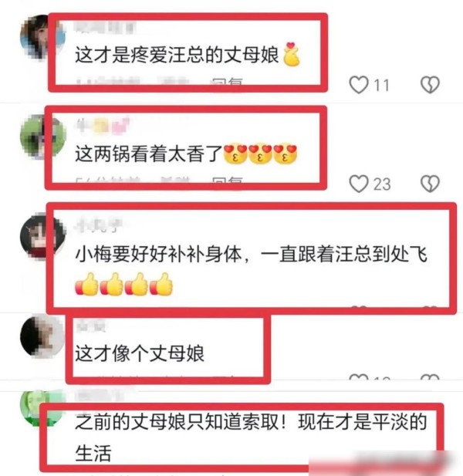Tap 回复 under 疼爱汪总的丈母娘 comment
The width and height of the screenshot is (463, 476).
pyautogui.click(x=227, y=81)
